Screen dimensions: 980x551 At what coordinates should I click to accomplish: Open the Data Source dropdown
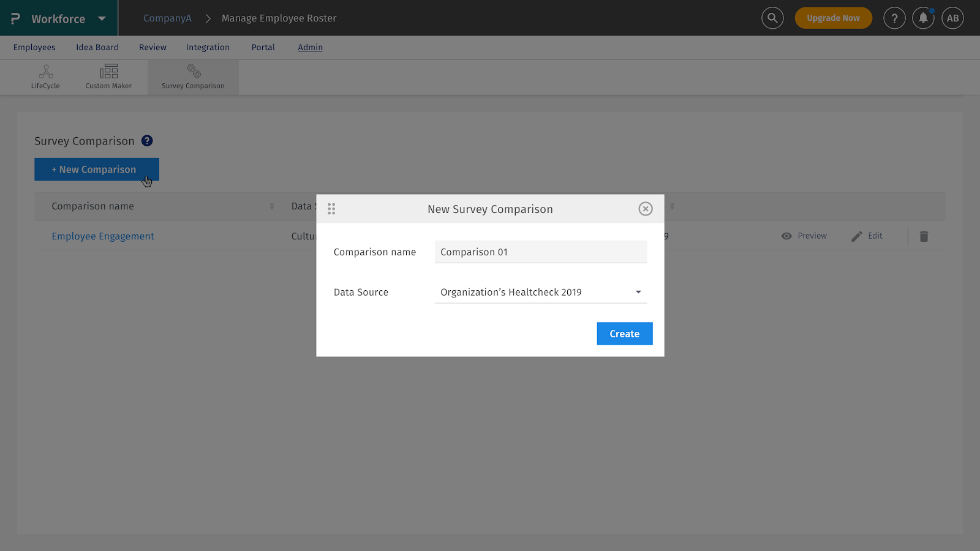pos(638,292)
